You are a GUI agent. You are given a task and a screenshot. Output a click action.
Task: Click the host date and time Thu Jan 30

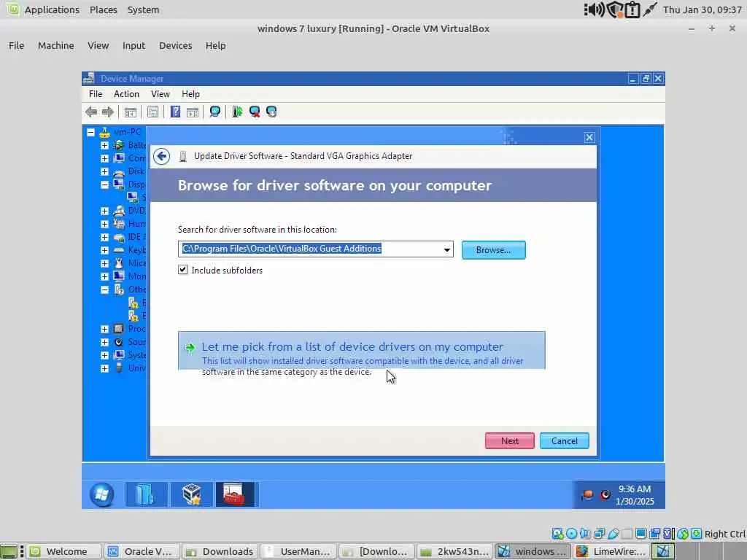click(703, 9)
